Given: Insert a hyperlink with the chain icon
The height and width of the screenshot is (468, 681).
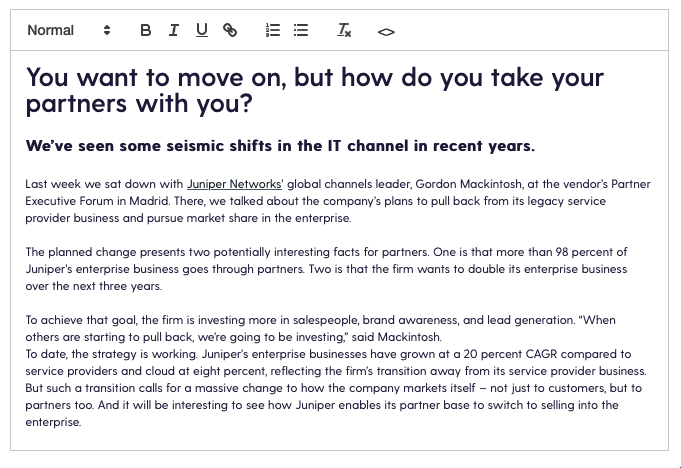Looking at the screenshot, I should pos(230,30).
